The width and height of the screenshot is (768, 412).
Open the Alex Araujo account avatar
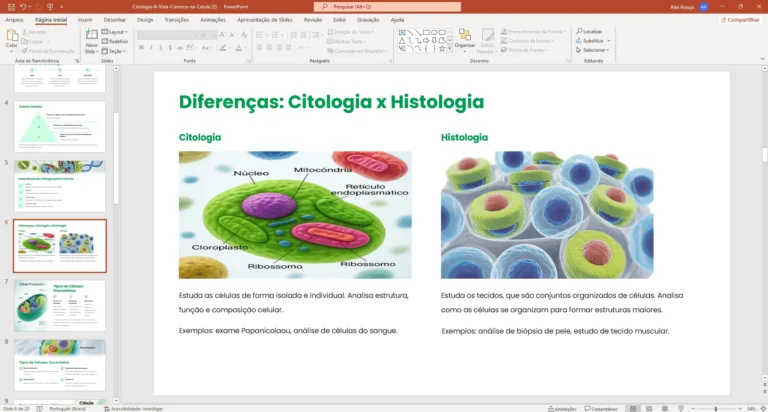point(704,7)
